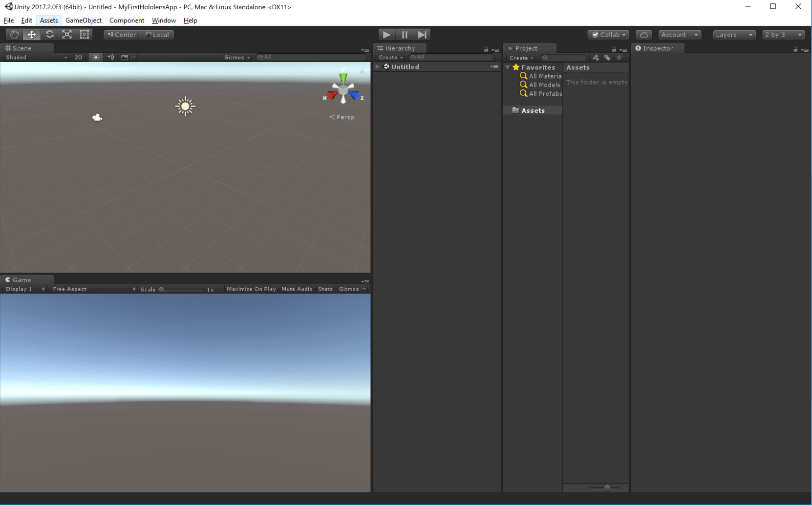The width and height of the screenshot is (812, 505).
Task: Open the 2 by 3 layout dropdown
Action: [x=783, y=34]
